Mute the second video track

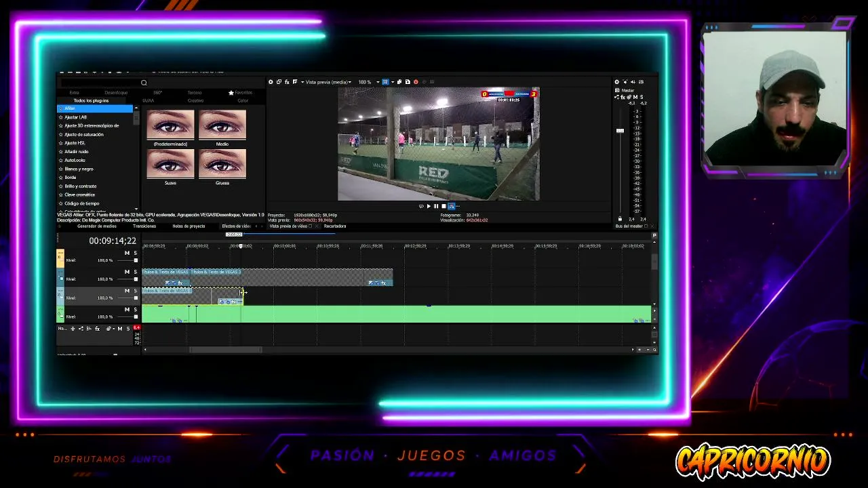click(127, 272)
